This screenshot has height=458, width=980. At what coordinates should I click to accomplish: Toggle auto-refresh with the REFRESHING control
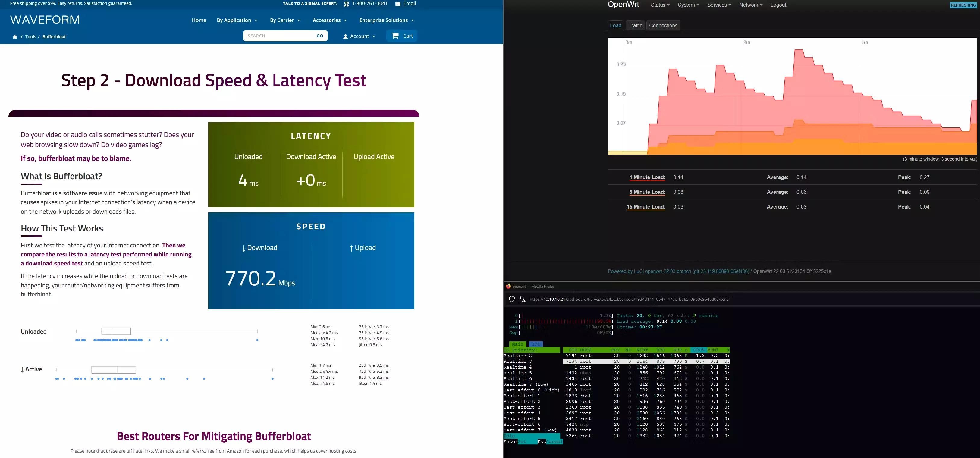[x=963, y=5]
